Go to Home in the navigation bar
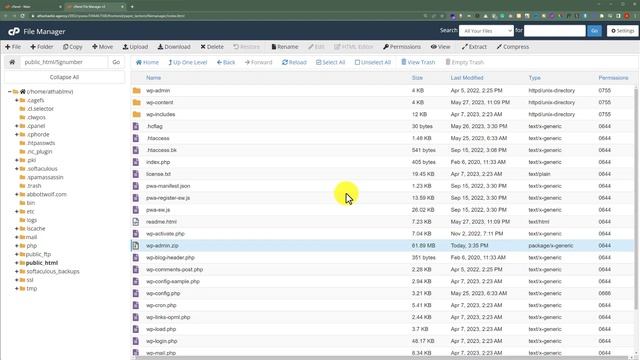This screenshot has height=360, width=640. click(147, 62)
